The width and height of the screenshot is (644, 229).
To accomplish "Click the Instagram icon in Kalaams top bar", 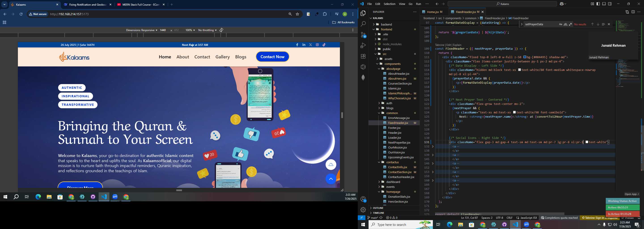I will (317, 45).
